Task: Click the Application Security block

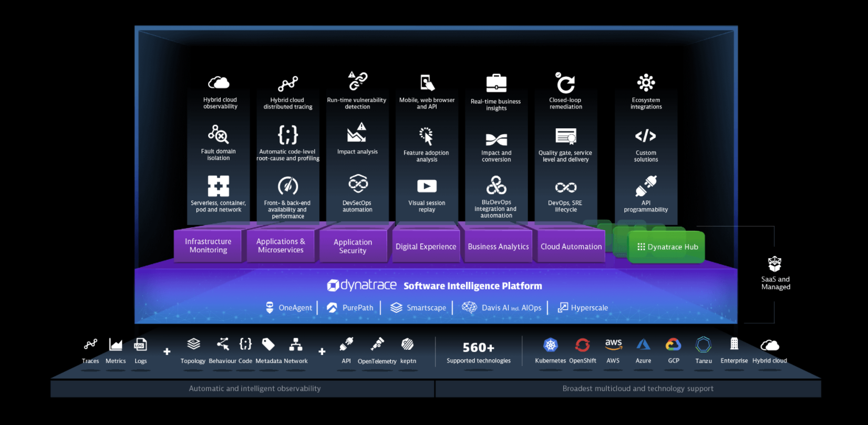Action: point(353,246)
